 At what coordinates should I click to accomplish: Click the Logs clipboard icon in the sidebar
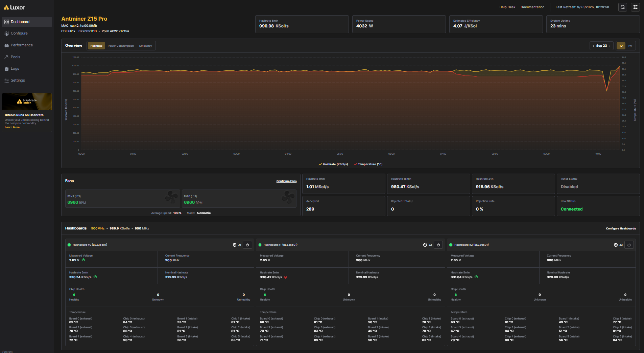pyautogui.click(x=6, y=69)
